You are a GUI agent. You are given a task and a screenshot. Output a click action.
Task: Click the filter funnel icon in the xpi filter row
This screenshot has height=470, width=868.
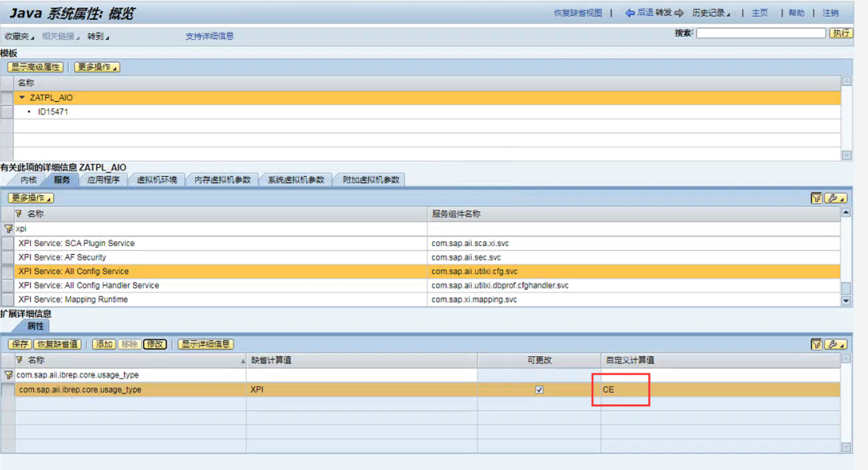click(x=9, y=228)
